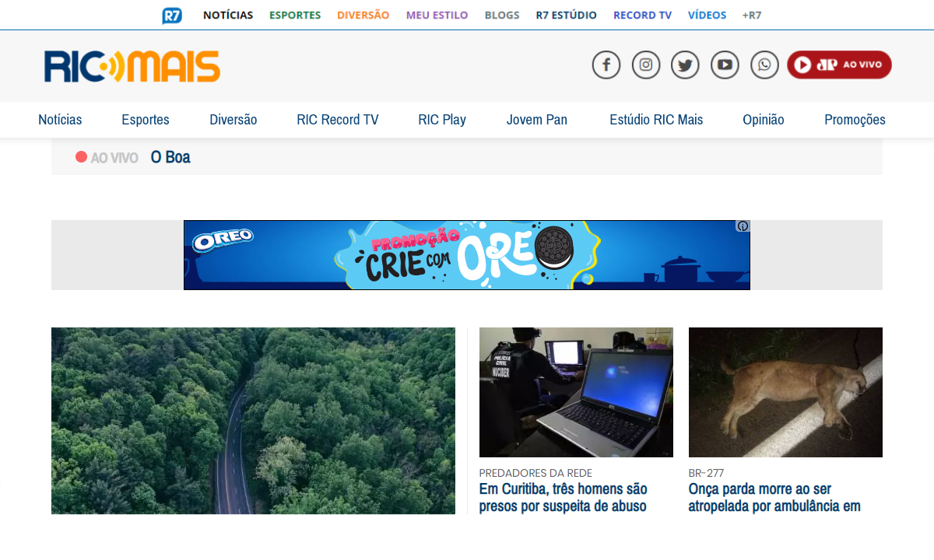Read the Curitiba três homens presos headline

[564, 498]
